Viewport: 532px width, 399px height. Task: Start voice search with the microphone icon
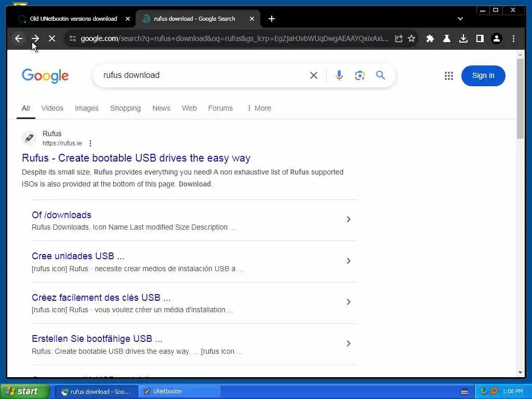pos(339,75)
